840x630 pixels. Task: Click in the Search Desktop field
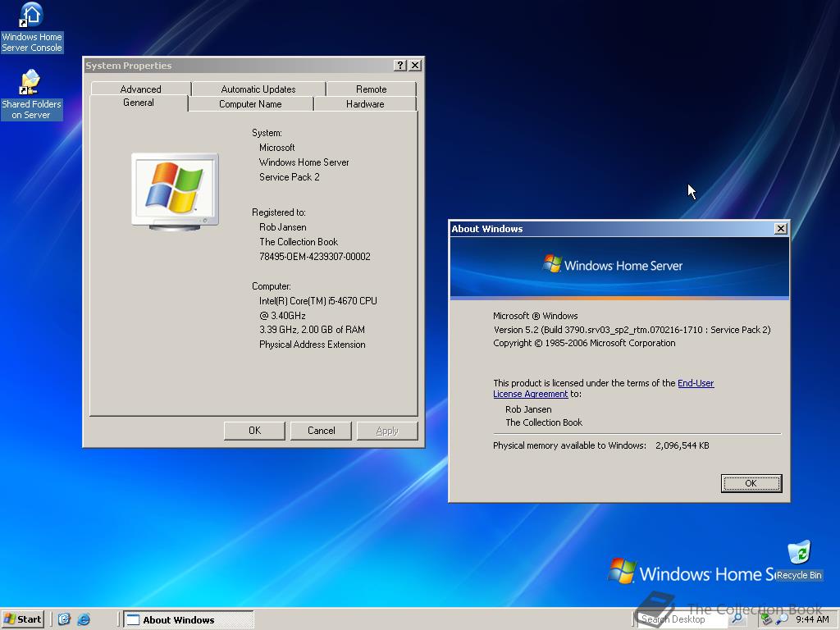tap(682, 619)
